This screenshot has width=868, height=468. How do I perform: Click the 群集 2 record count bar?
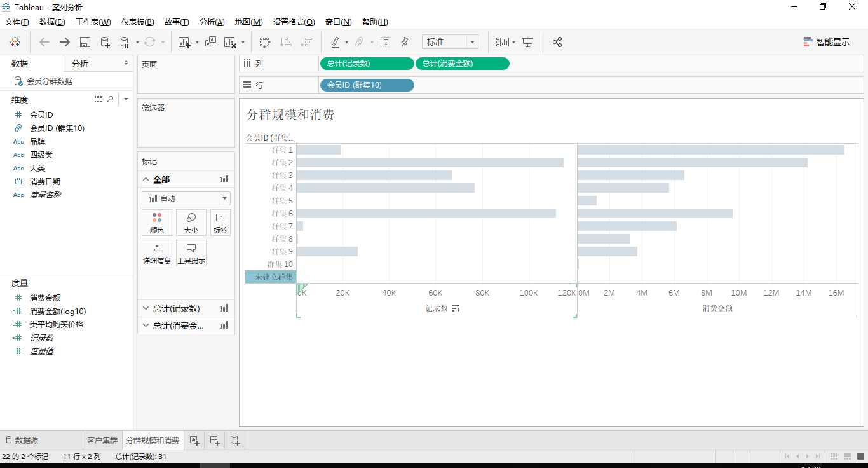(430, 163)
